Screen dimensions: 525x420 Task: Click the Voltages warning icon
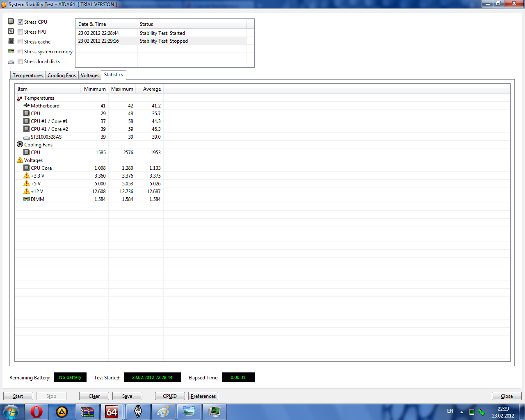pyautogui.click(x=20, y=160)
